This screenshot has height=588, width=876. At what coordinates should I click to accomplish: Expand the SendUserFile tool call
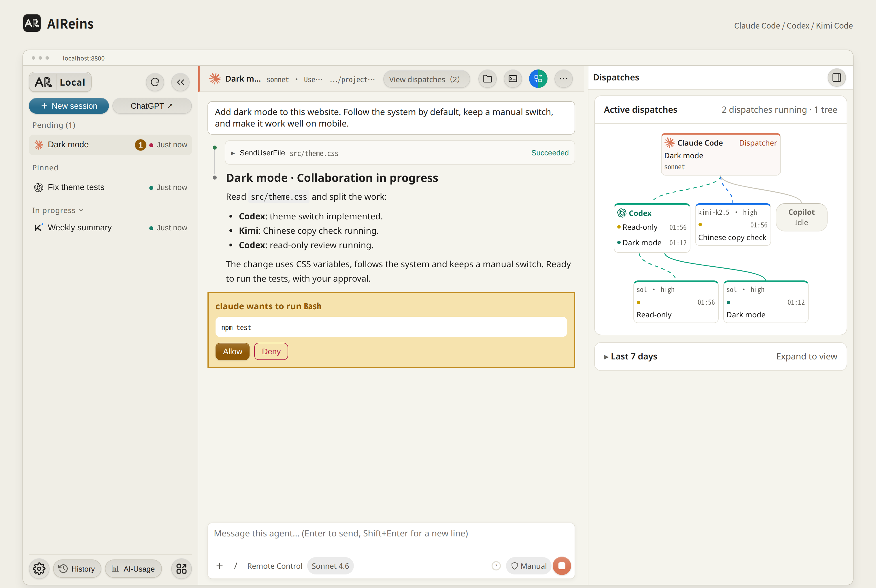(400, 153)
